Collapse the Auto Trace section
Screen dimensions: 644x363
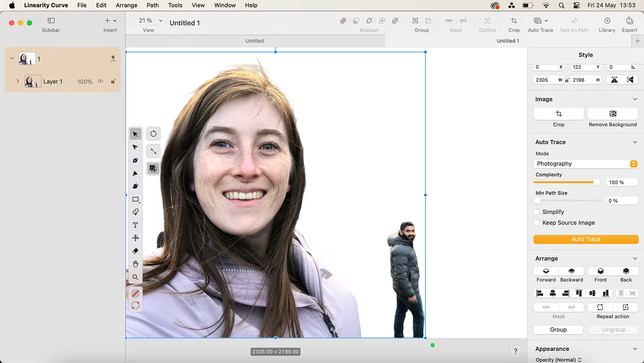point(635,142)
